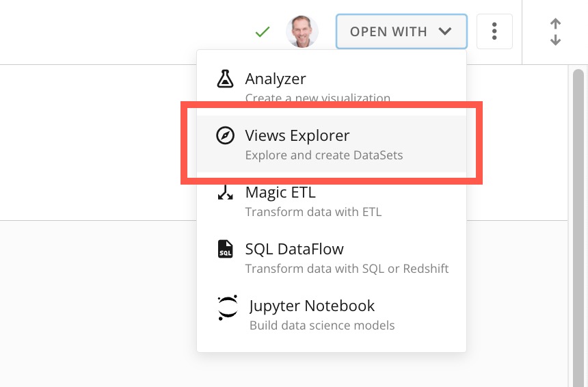Select the Analyzer menu label
588x387 pixels.
tap(276, 79)
